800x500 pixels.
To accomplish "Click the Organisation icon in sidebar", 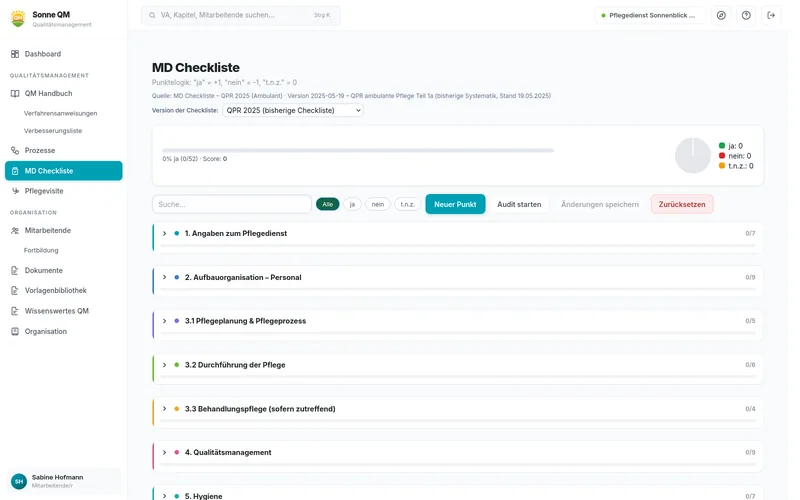I will 15,331.
